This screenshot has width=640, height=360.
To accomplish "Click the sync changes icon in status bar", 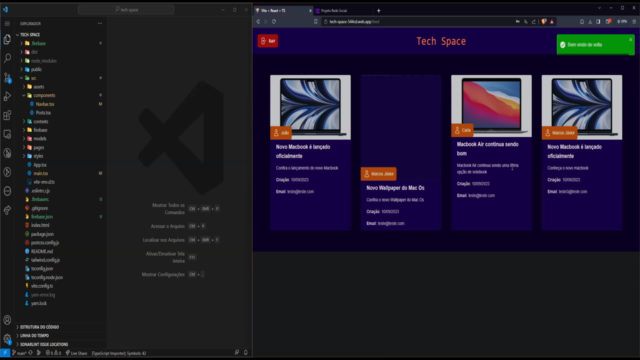I will (31, 353).
